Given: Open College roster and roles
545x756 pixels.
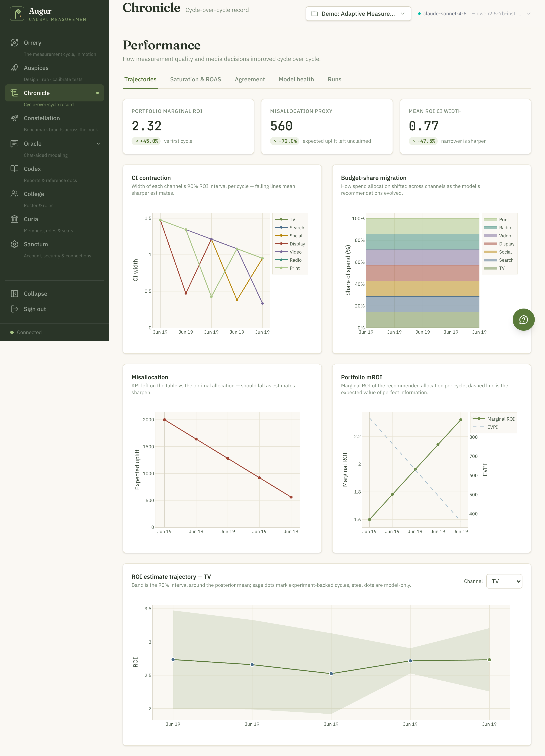Looking at the screenshot, I should coord(54,194).
